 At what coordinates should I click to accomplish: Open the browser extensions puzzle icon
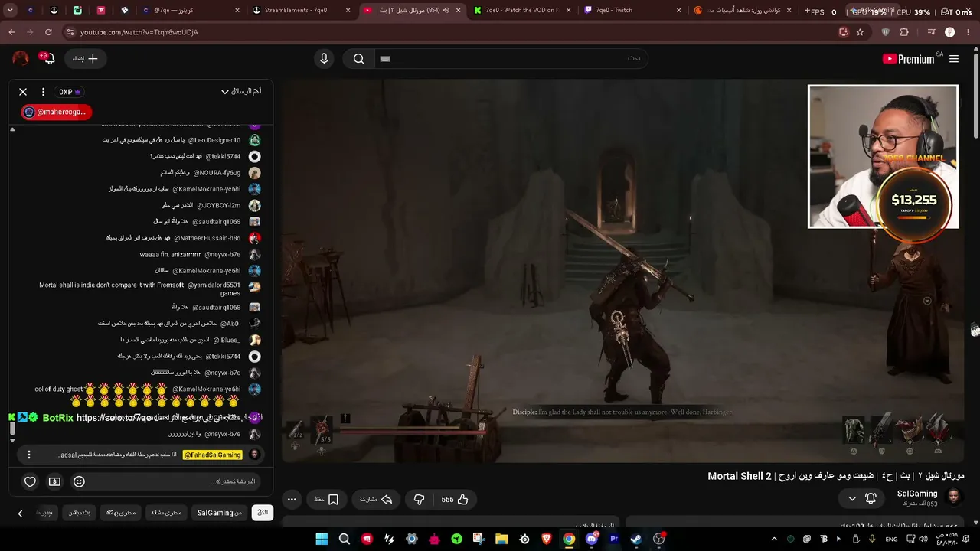pos(904,32)
